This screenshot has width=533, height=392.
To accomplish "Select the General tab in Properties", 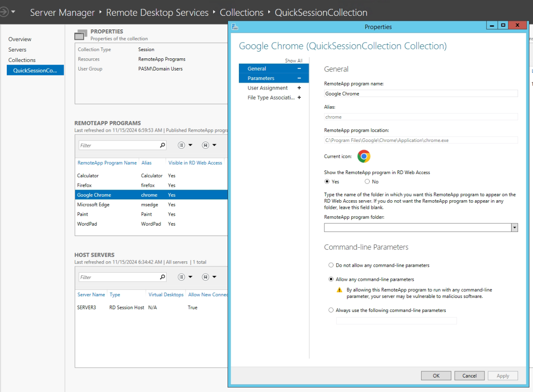I will tap(274, 69).
